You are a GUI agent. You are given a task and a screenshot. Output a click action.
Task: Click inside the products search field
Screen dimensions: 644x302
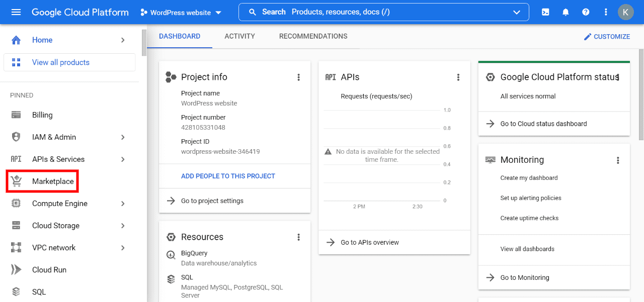352,12
